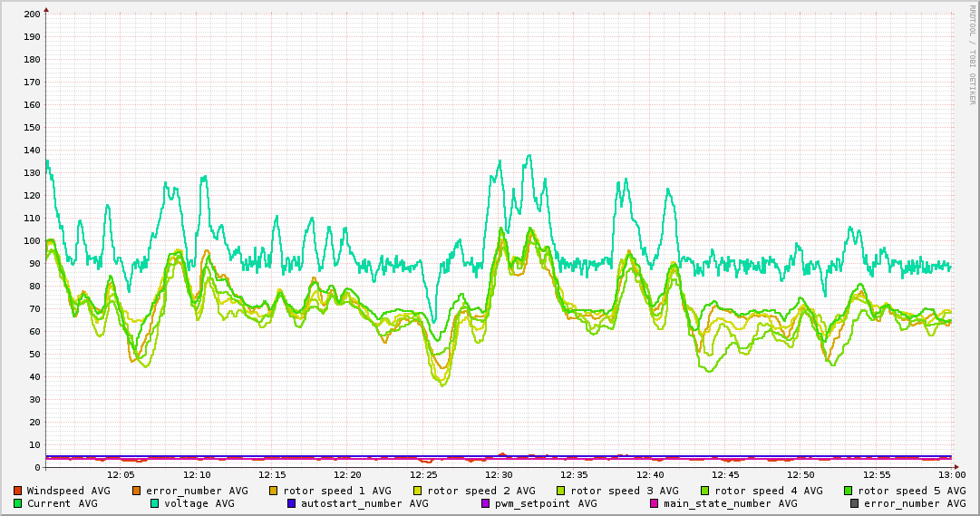Click the red Windspeed AVG legend swatch
This screenshot has width=980, height=516.
pyautogui.click(x=18, y=491)
